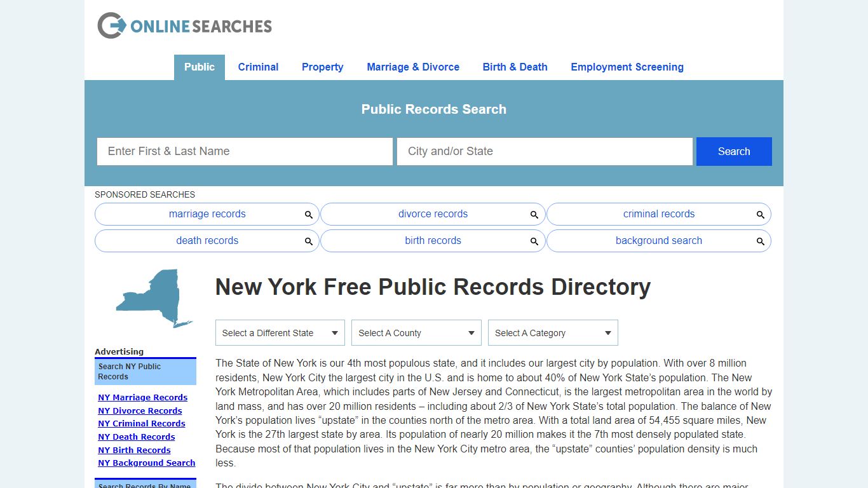Click magnifier icon in background search pill

(761, 241)
